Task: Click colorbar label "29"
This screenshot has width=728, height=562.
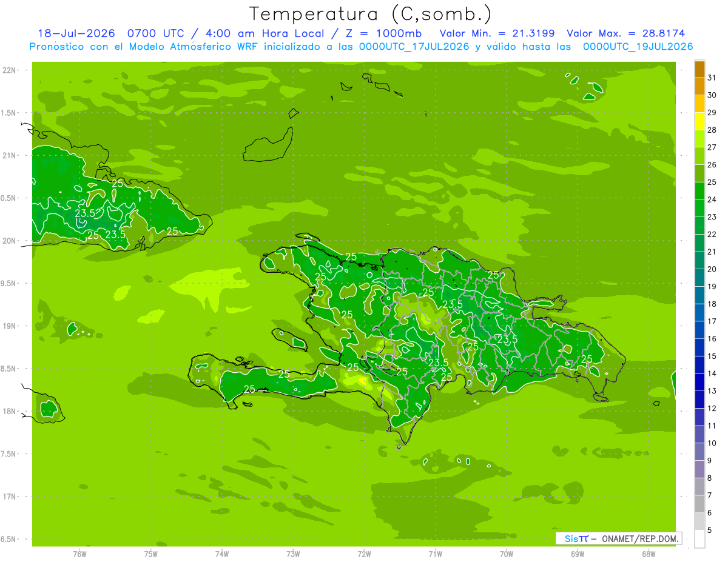Action: tap(712, 113)
